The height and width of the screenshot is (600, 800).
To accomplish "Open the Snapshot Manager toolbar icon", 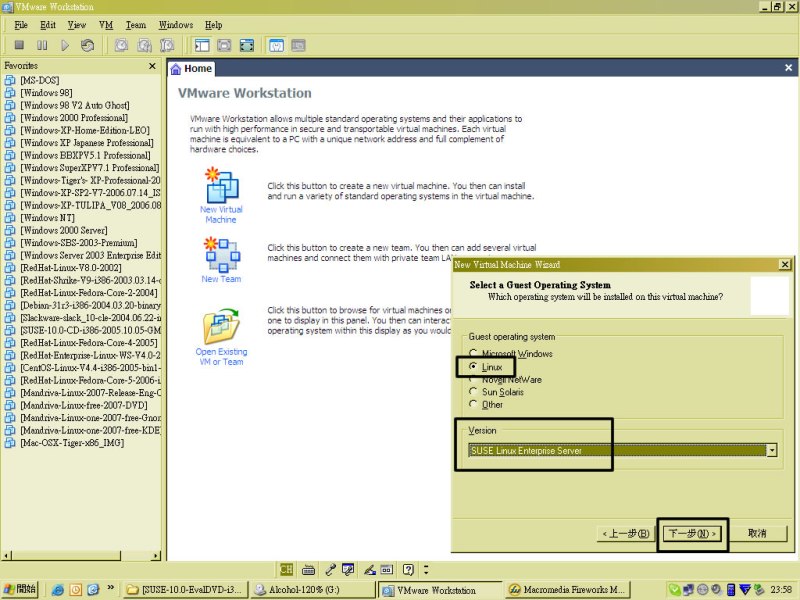I will click(167, 45).
